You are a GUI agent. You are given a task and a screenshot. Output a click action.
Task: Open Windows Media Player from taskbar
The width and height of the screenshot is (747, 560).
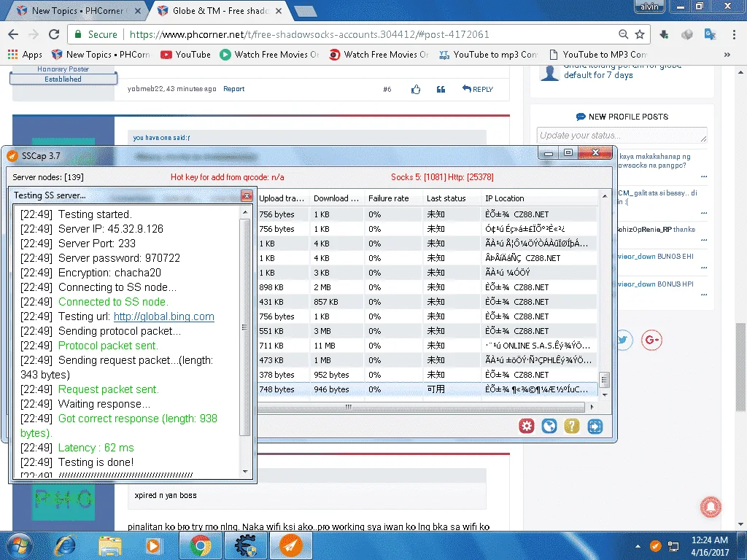point(153,545)
